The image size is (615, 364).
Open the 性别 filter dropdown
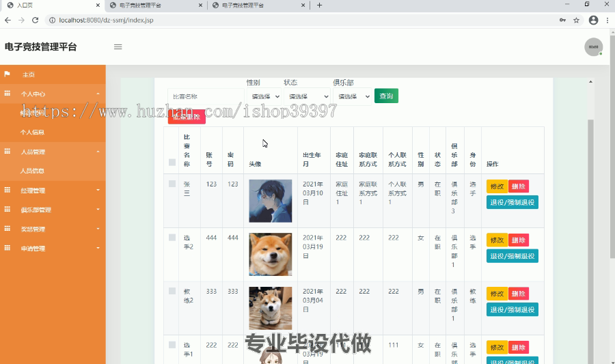click(264, 96)
